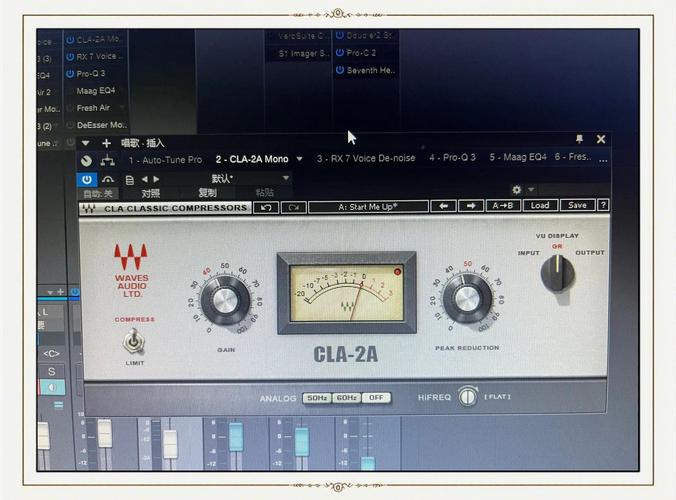The height and width of the screenshot is (500, 676).
Task: Open the Waves help question mark
Action: (603, 205)
